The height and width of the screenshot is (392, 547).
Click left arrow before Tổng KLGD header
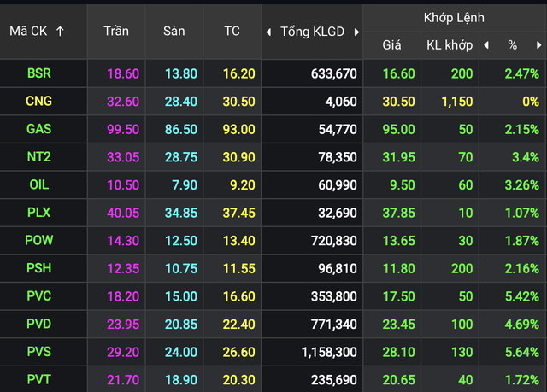(268, 32)
